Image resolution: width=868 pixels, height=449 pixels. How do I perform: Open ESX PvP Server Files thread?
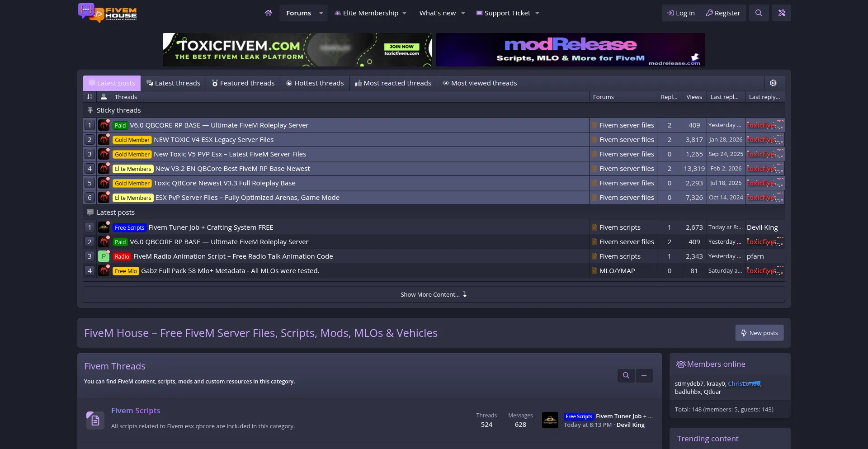(247, 198)
